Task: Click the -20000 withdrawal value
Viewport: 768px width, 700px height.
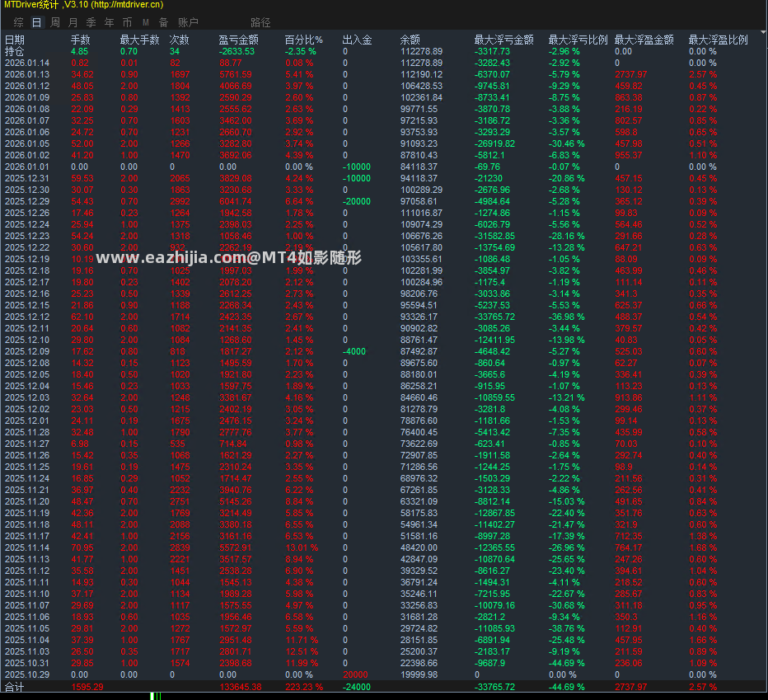Action: click(x=357, y=201)
